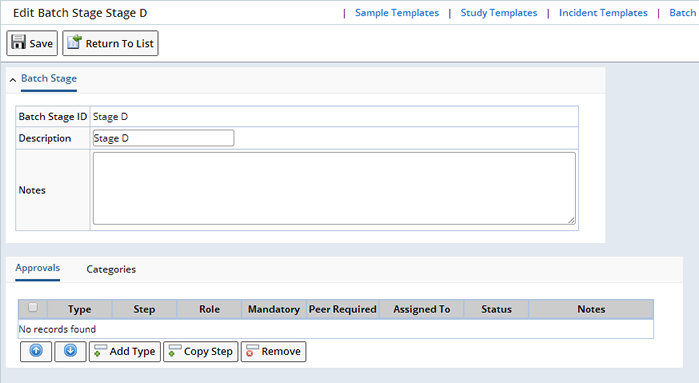This screenshot has height=383, width=699.
Task: Click the 'No records found' text
Action: (x=57, y=329)
